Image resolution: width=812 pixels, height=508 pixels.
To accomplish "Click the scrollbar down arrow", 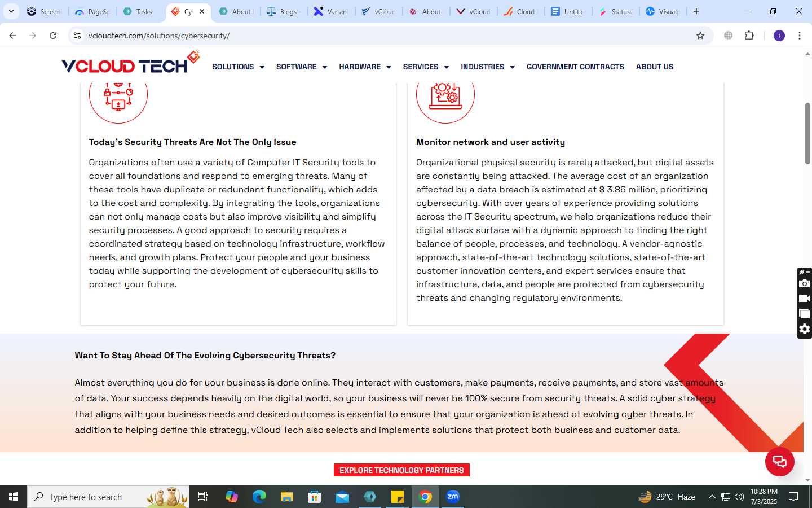I will tap(807, 480).
